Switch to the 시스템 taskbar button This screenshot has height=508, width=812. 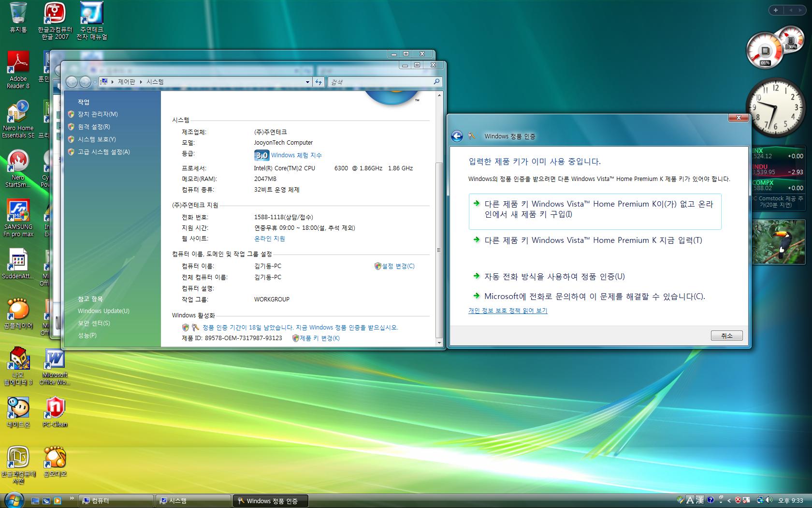pyautogui.click(x=193, y=501)
